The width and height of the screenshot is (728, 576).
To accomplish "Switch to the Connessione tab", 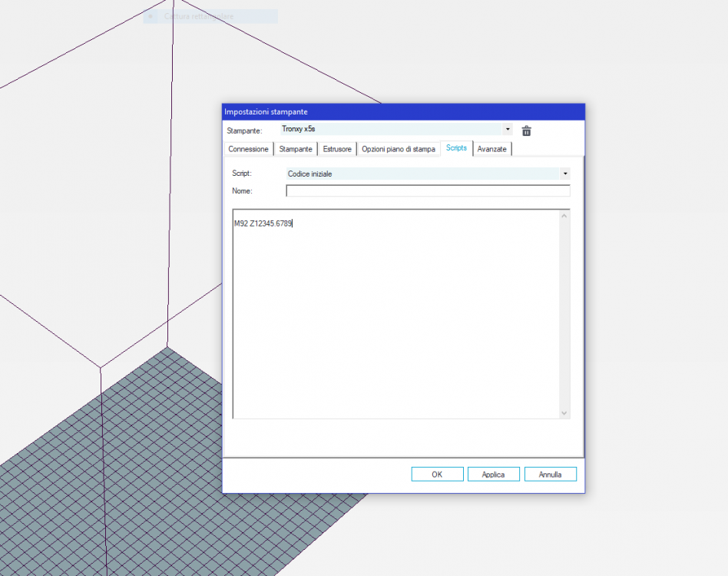I will (x=249, y=149).
